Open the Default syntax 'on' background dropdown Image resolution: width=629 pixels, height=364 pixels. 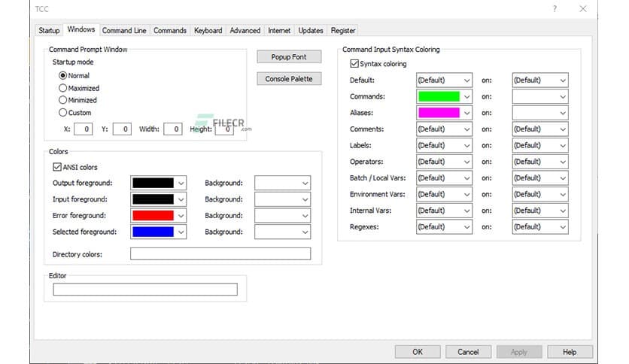(x=540, y=80)
